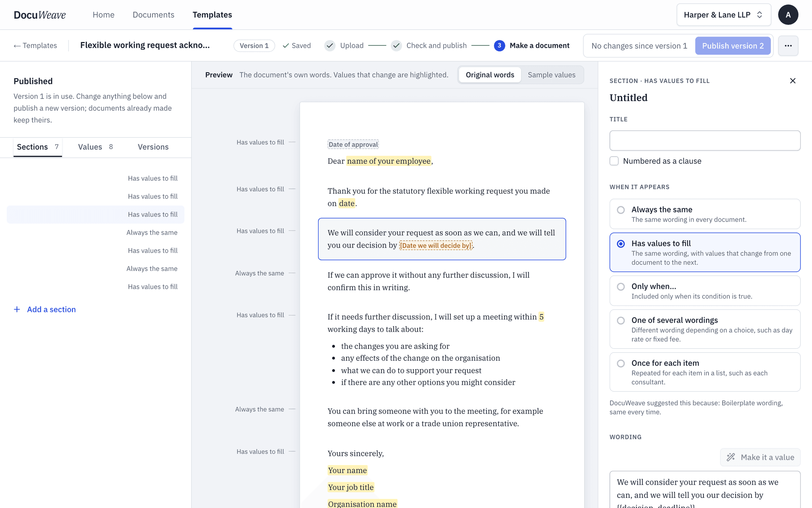The width and height of the screenshot is (812, 508).
Task: Select the Has values to fill option
Action: tap(705, 252)
